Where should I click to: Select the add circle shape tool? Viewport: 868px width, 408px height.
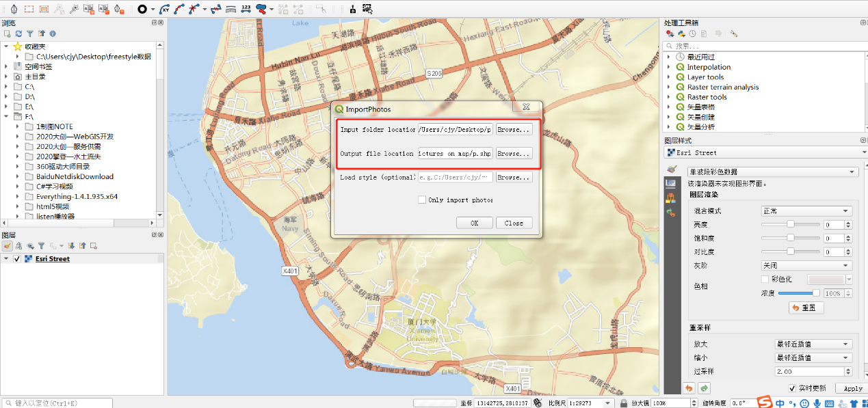tap(142, 9)
